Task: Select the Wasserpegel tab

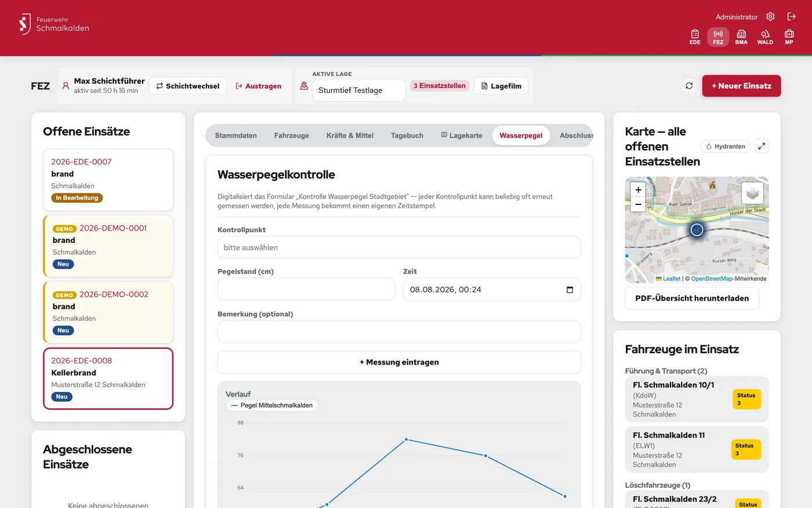Action: tap(521, 135)
